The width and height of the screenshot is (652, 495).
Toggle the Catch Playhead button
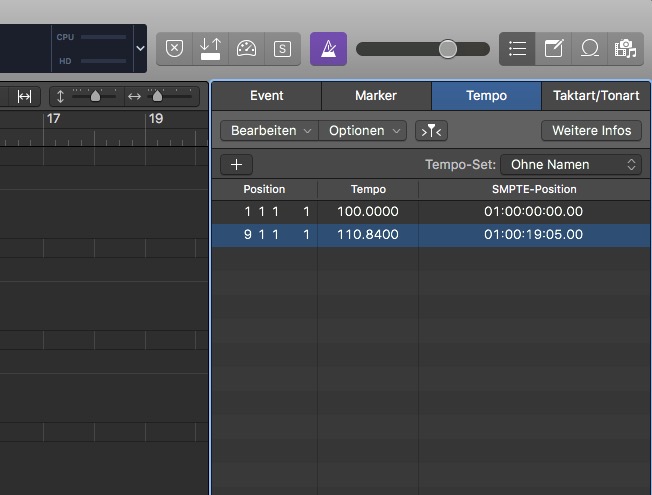click(431, 131)
